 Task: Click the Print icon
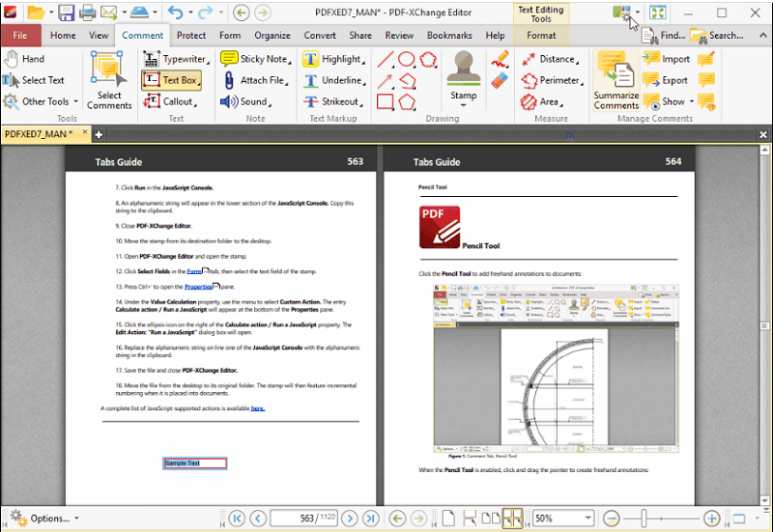[87, 13]
